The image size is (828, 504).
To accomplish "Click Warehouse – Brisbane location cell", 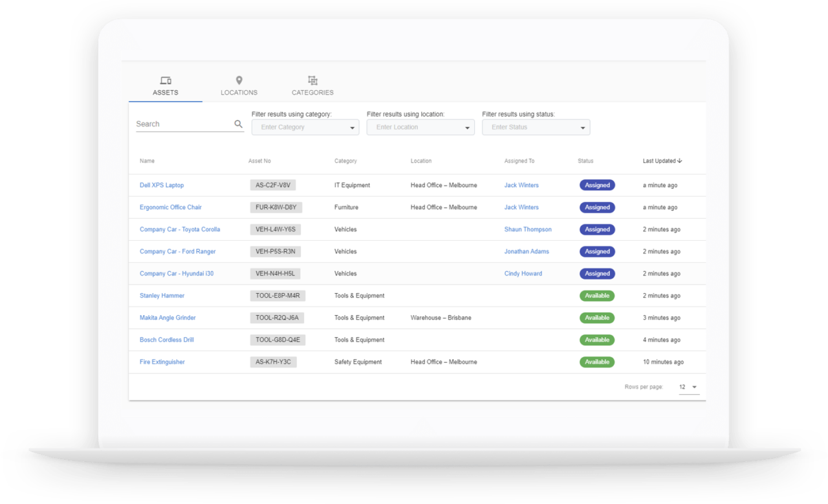I will (441, 318).
